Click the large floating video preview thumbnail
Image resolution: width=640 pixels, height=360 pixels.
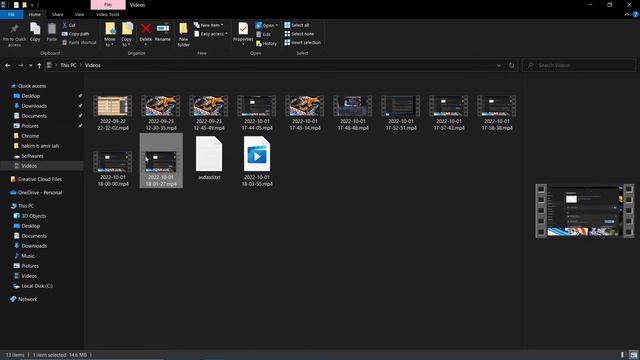584,211
